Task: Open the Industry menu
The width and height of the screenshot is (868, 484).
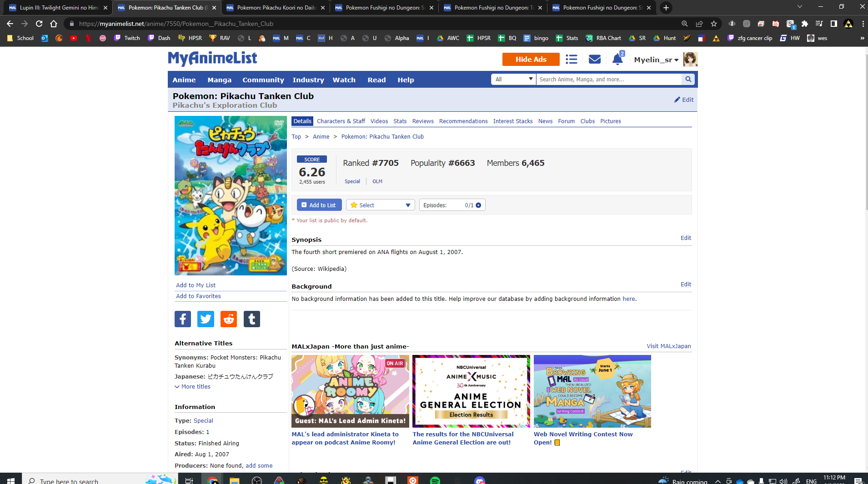Action: click(308, 80)
